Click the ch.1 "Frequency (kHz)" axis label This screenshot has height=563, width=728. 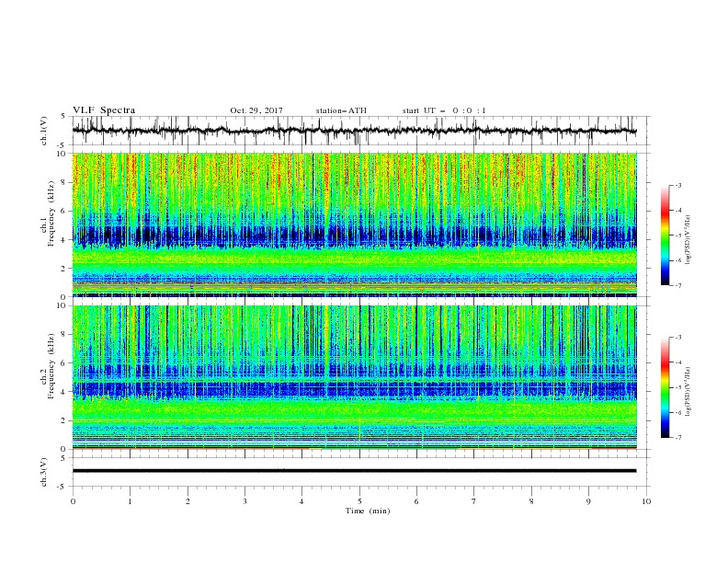pos(51,213)
